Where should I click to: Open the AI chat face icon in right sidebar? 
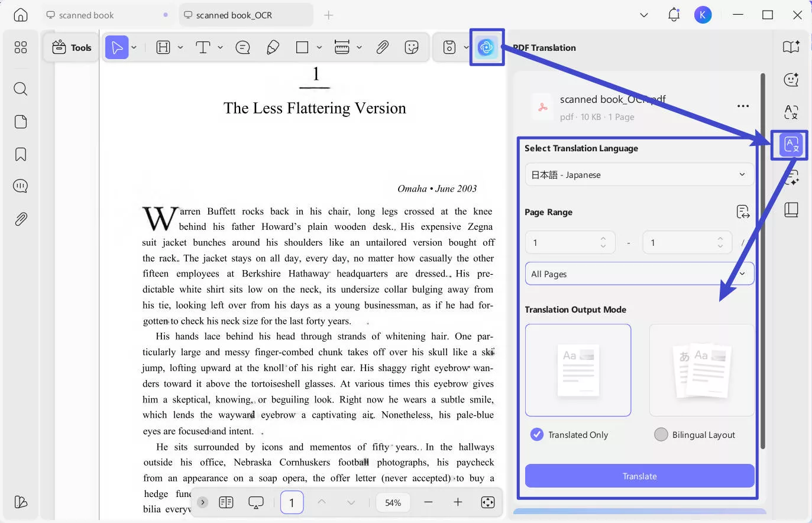tap(791, 79)
